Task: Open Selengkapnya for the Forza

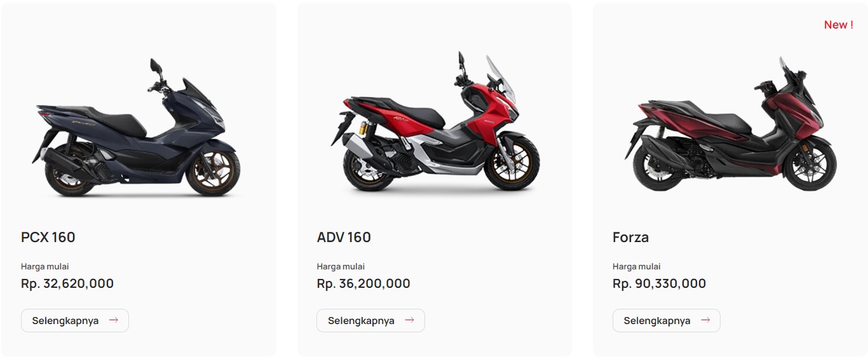Action: point(667,320)
